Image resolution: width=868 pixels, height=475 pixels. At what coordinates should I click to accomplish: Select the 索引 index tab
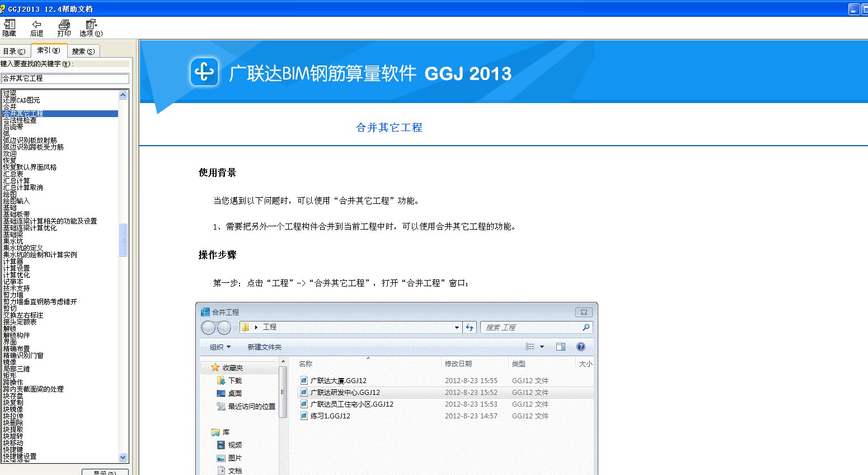49,50
